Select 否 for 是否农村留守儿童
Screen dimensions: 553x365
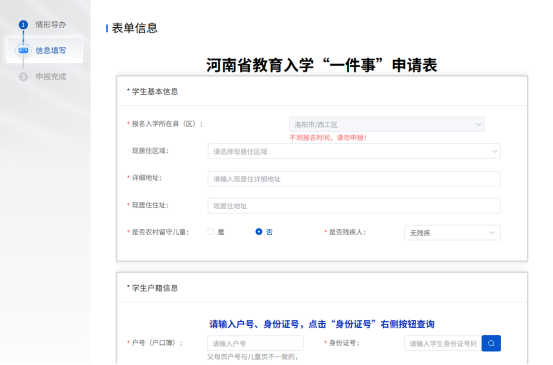tap(259, 232)
